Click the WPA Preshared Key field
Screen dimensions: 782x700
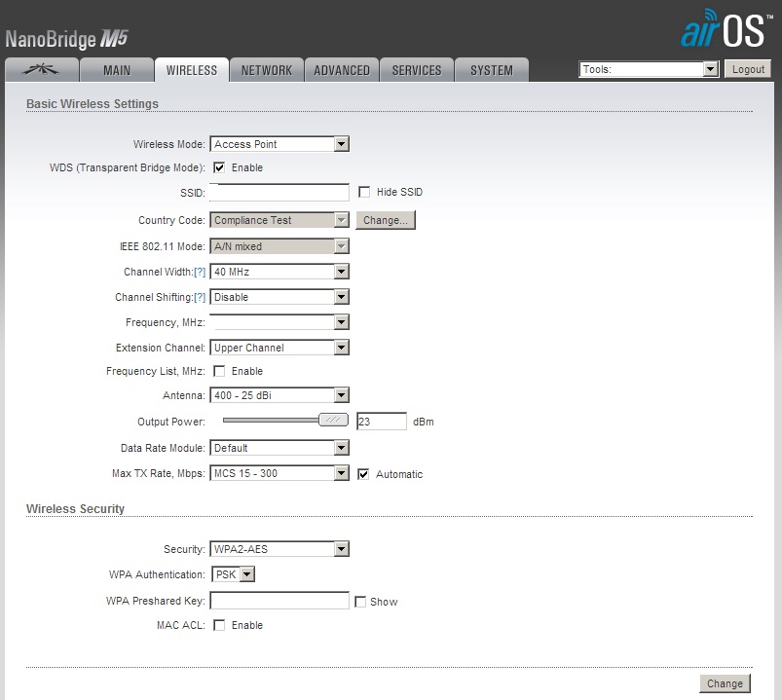pyautogui.click(x=279, y=601)
